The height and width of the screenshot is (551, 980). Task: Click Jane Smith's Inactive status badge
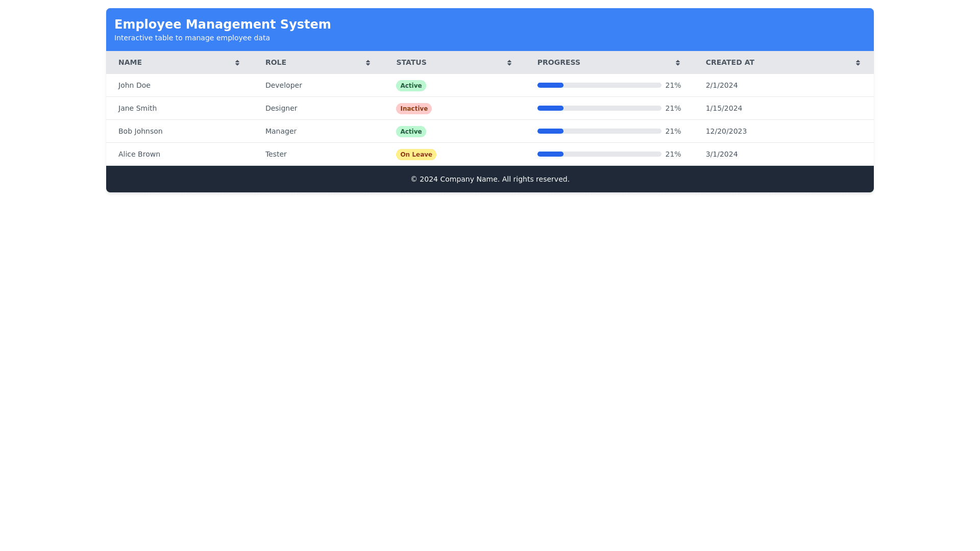click(414, 109)
